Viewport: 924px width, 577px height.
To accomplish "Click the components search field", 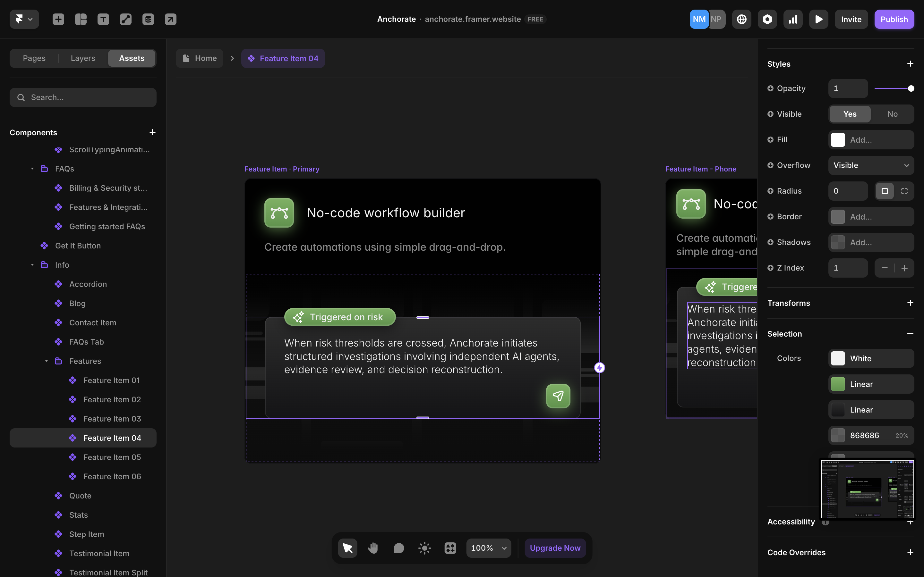I will pyautogui.click(x=83, y=97).
